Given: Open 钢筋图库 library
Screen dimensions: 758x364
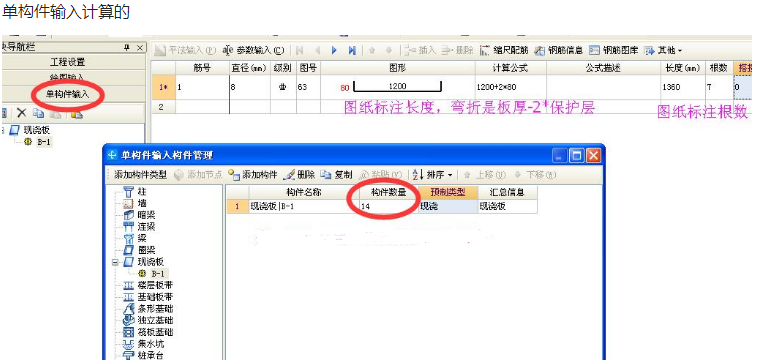Looking at the screenshot, I should [x=614, y=50].
